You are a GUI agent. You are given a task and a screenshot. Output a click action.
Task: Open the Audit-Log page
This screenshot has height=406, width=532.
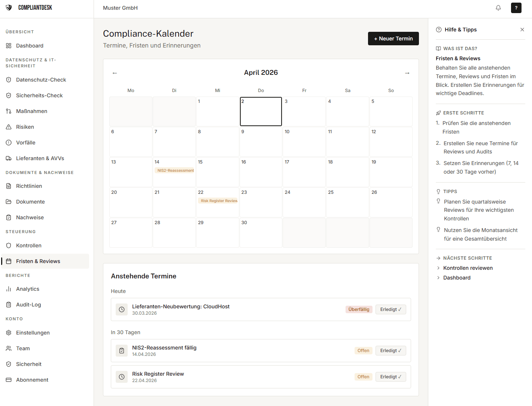[x=28, y=305]
